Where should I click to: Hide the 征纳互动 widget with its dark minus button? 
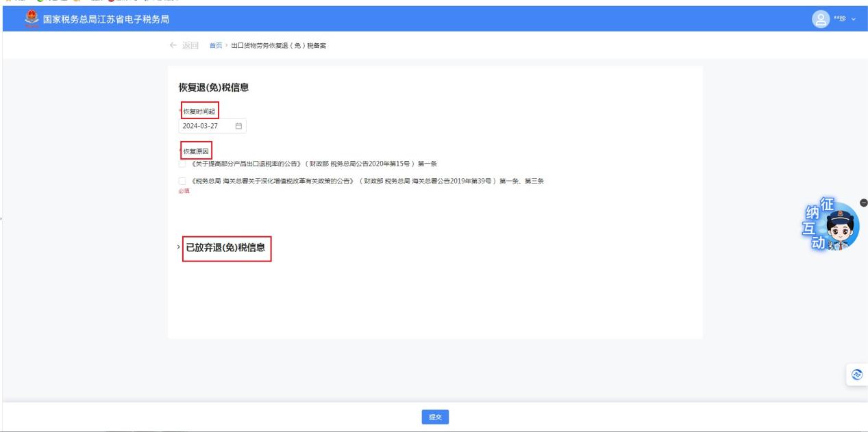point(863,203)
